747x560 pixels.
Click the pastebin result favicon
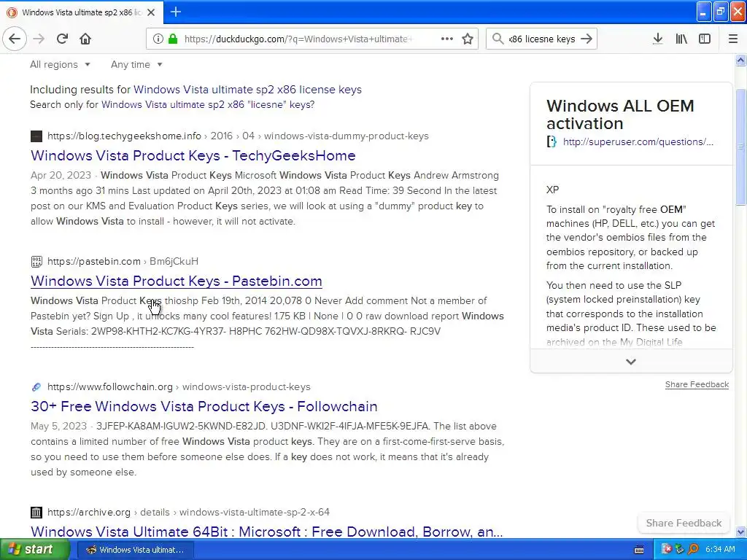click(x=36, y=262)
